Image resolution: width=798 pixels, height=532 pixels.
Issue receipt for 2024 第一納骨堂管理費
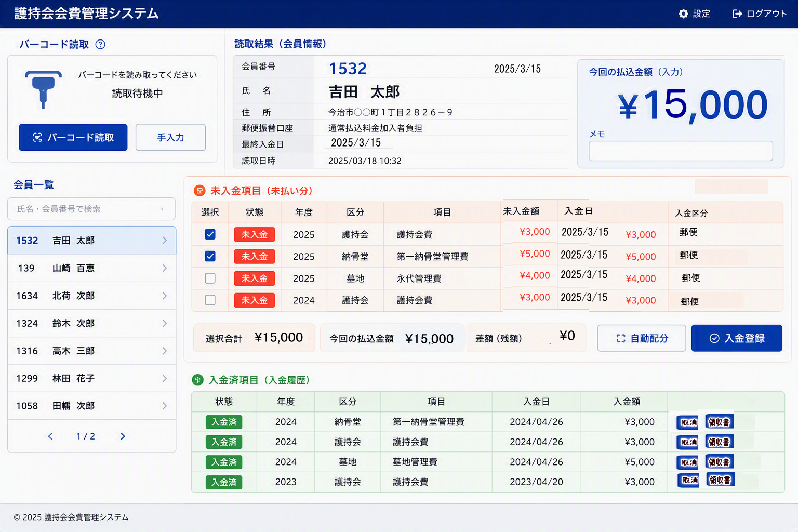[x=720, y=422]
